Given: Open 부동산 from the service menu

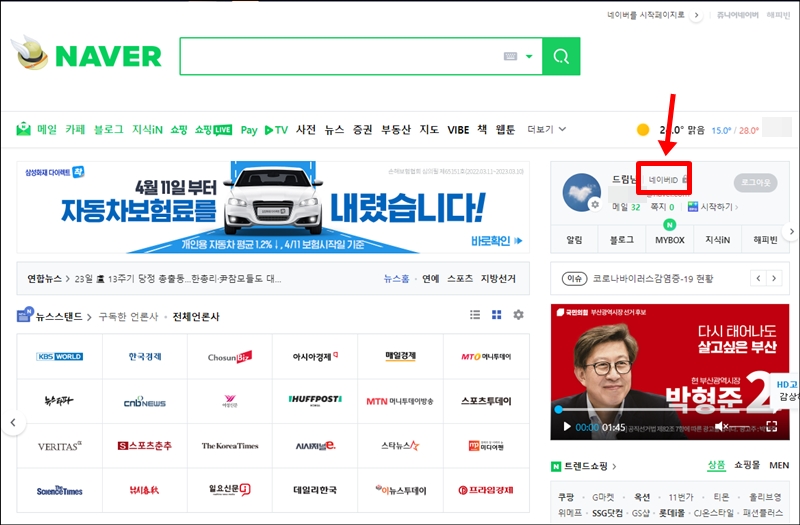Looking at the screenshot, I should 395,129.
